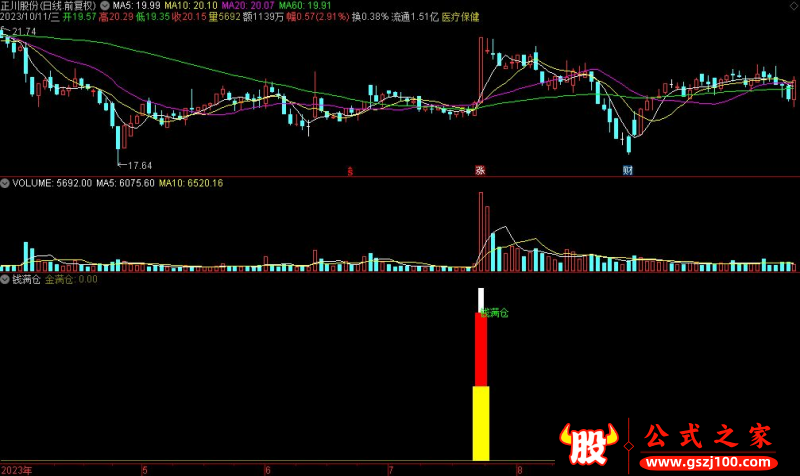800x476 pixels.
Task: Open the 钱满仓 indicator panel dropdown circle
Action: pos(5,279)
